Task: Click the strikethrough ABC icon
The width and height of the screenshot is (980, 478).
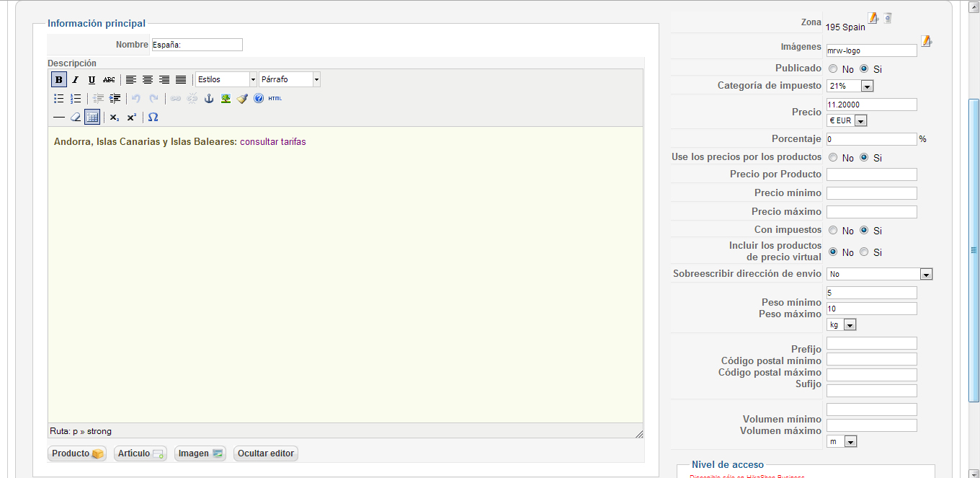Action: click(109, 79)
